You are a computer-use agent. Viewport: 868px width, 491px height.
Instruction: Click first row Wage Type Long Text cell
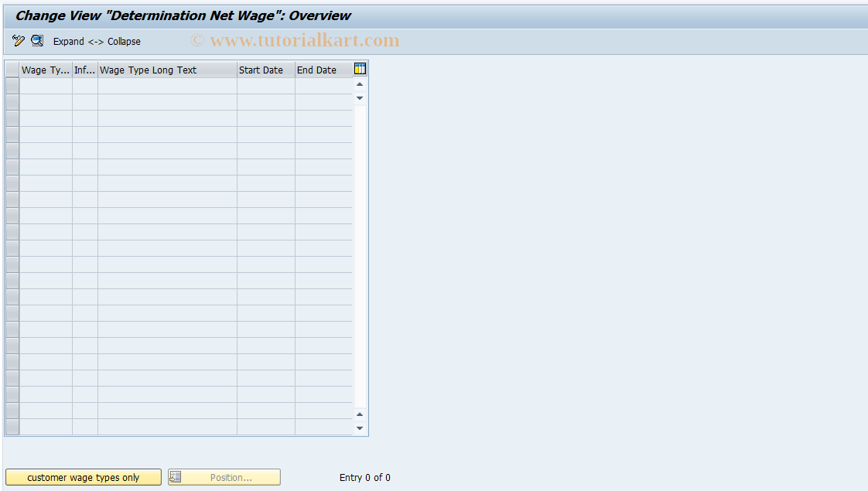pos(167,86)
